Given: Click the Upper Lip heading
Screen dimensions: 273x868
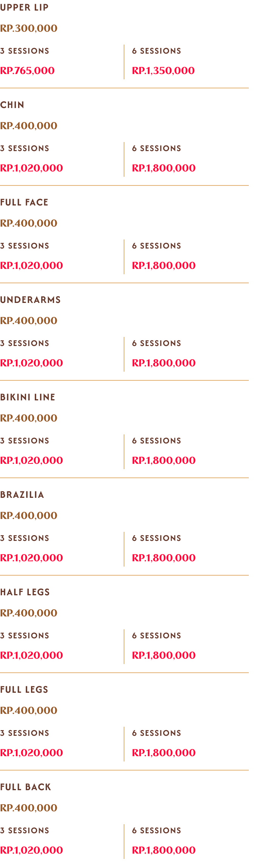Looking at the screenshot, I should (x=24, y=8).
